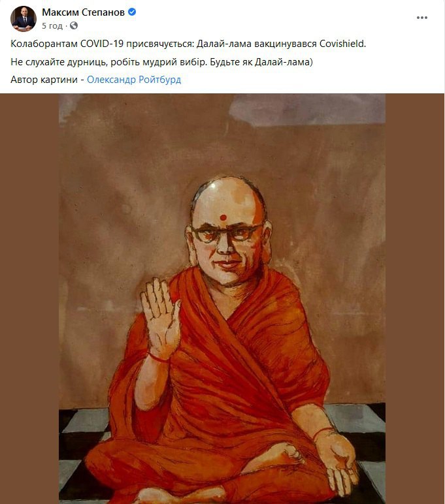
Task: Click the 'Будьте як Далай-лама' sentence
Action: tap(261, 62)
